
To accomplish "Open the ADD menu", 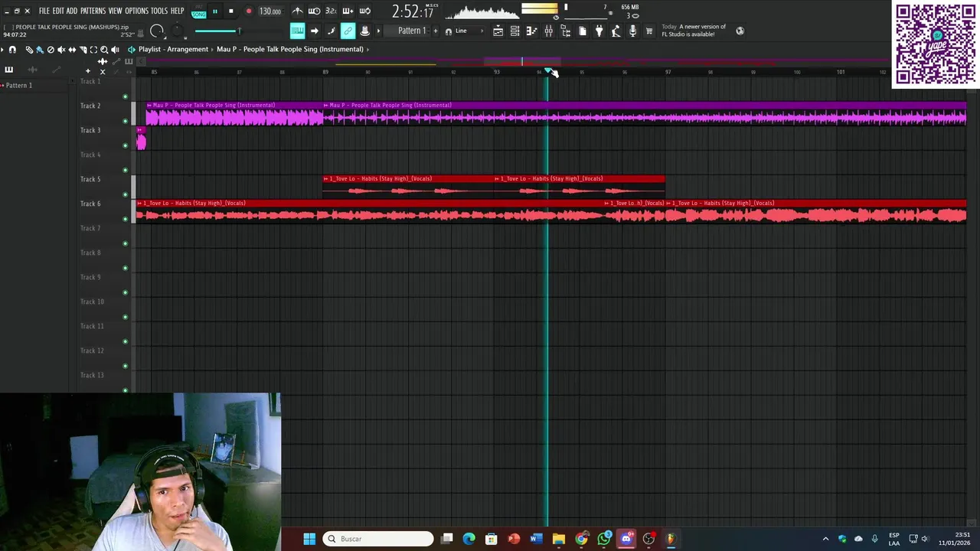I will point(72,11).
